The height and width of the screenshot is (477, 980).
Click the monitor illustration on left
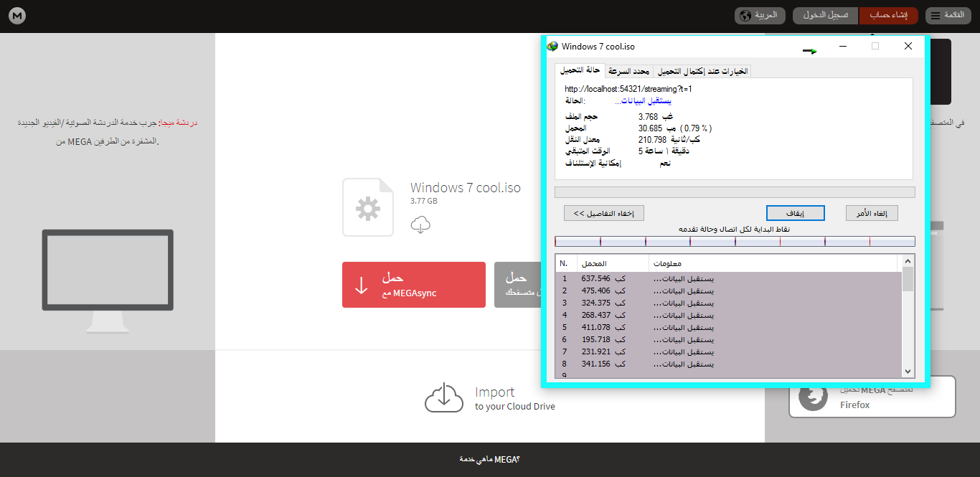tap(108, 281)
